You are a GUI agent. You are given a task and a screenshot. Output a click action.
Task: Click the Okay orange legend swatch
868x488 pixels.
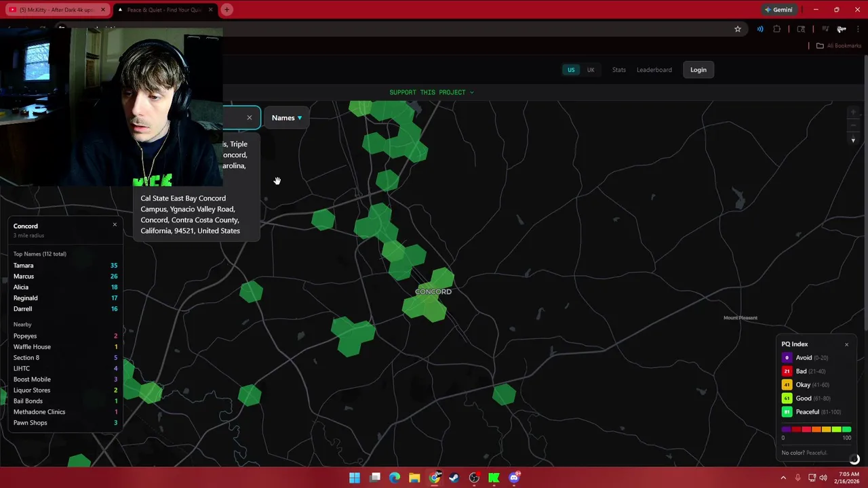click(x=787, y=385)
